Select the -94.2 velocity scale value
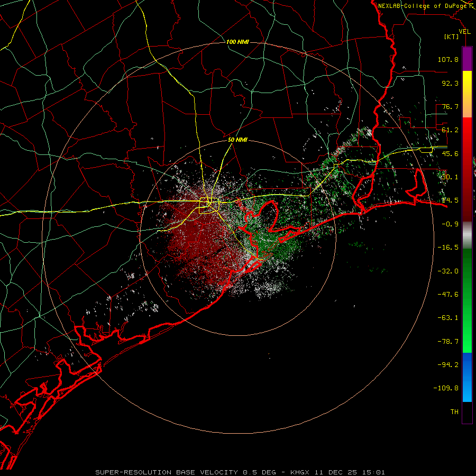Image resolution: width=476 pixels, height=476 pixels. pyautogui.click(x=448, y=365)
